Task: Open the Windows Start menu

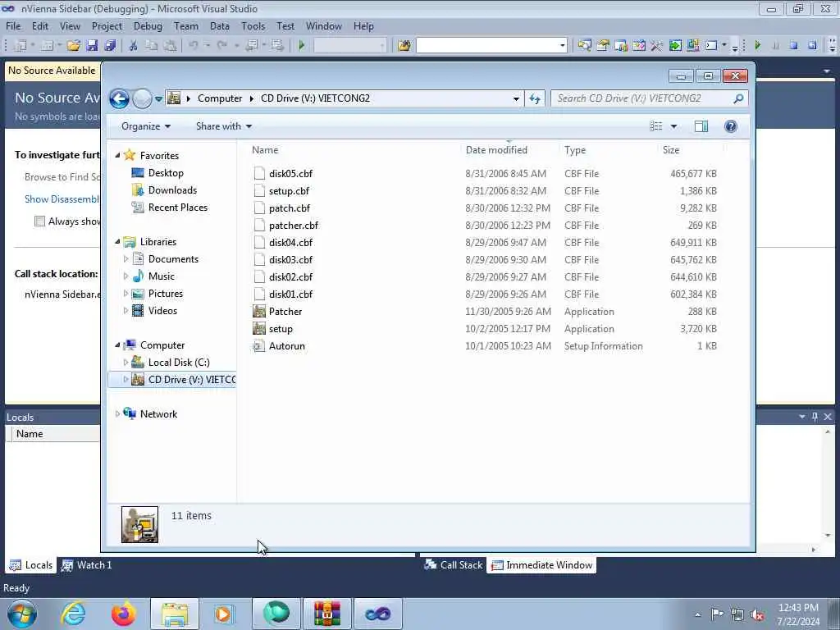Action: pyautogui.click(x=22, y=614)
